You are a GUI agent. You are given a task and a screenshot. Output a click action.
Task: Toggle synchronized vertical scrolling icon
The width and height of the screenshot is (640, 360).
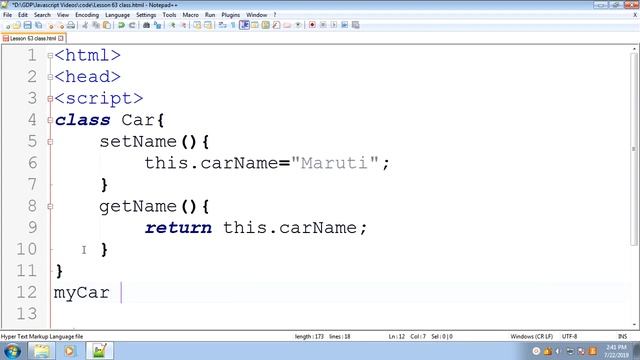click(x=197, y=25)
